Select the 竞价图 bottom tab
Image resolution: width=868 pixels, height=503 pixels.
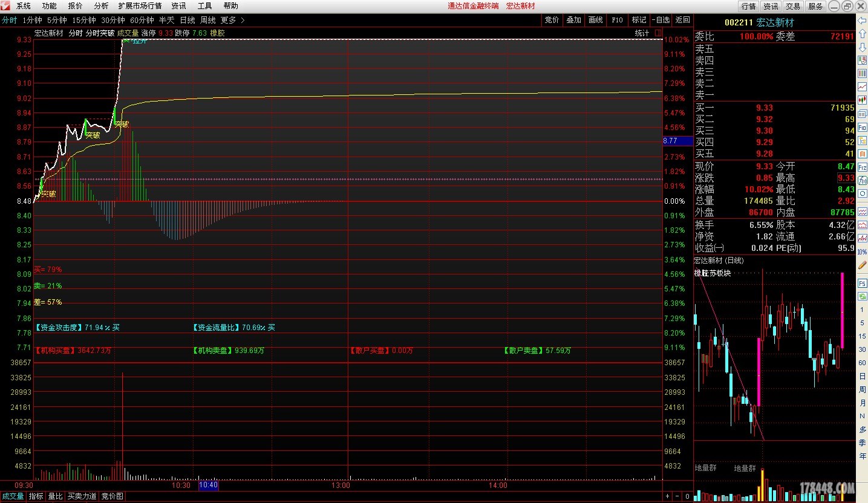pyautogui.click(x=112, y=496)
